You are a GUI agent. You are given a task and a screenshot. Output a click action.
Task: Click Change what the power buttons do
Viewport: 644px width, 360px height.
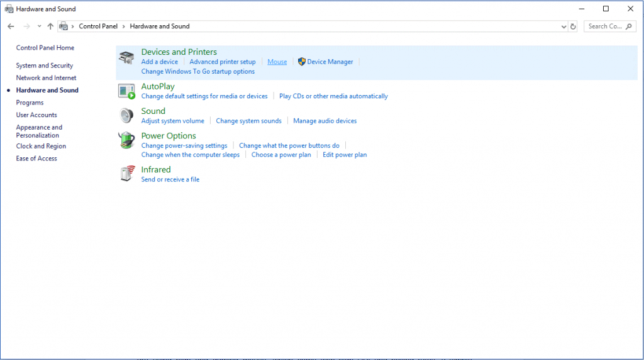click(289, 145)
